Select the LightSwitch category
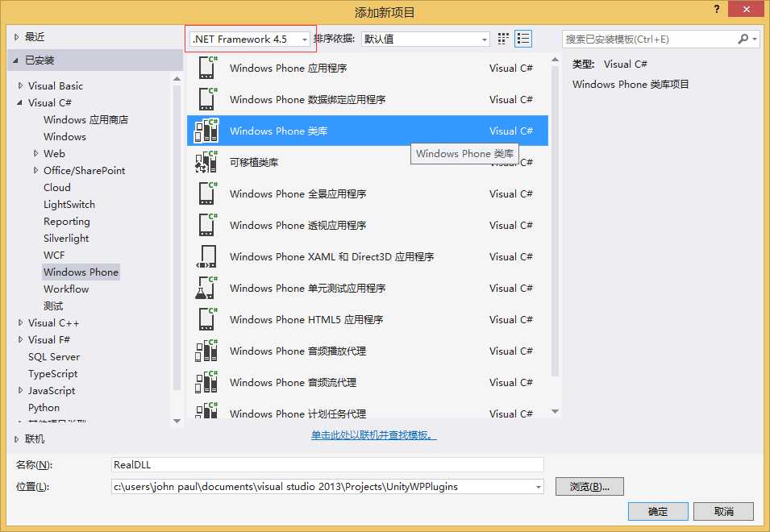This screenshot has width=770, height=532. 69,204
